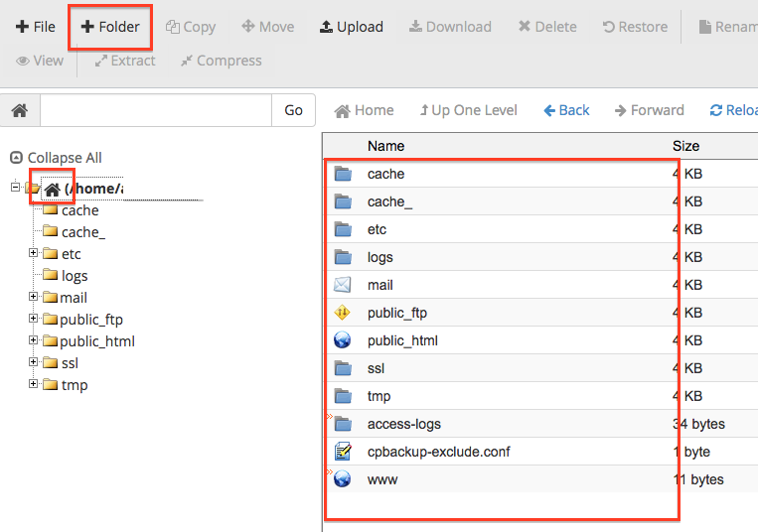Click the home icon beside the path field
The image size is (758, 532).
pyautogui.click(x=19, y=110)
